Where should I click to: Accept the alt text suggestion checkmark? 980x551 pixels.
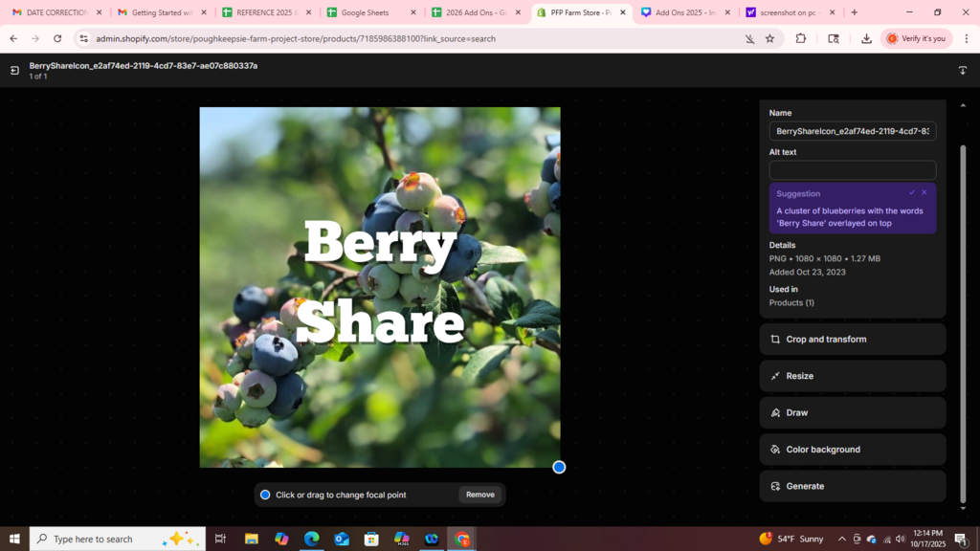click(912, 192)
